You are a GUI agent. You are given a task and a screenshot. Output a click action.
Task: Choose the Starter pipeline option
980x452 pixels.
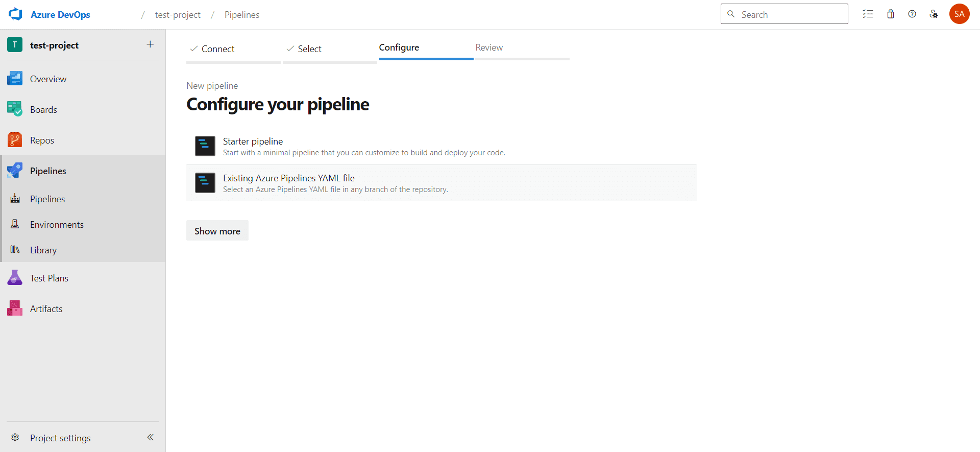tap(253, 141)
